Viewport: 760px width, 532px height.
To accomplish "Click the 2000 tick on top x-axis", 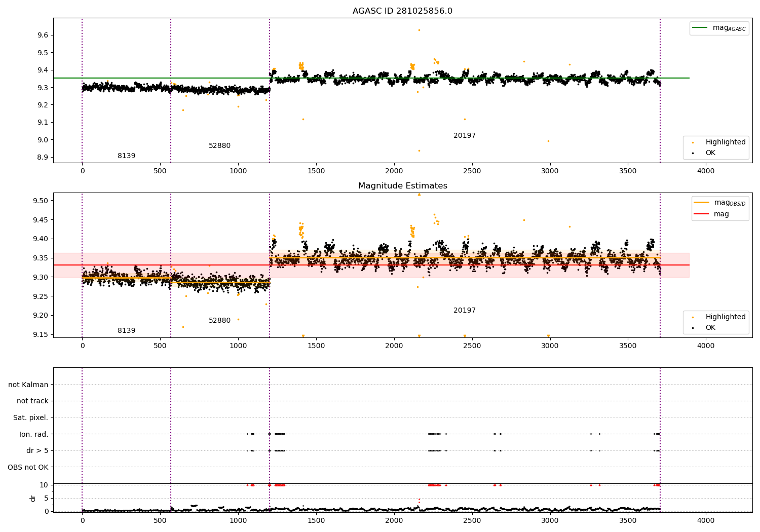I will click(x=394, y=171).
